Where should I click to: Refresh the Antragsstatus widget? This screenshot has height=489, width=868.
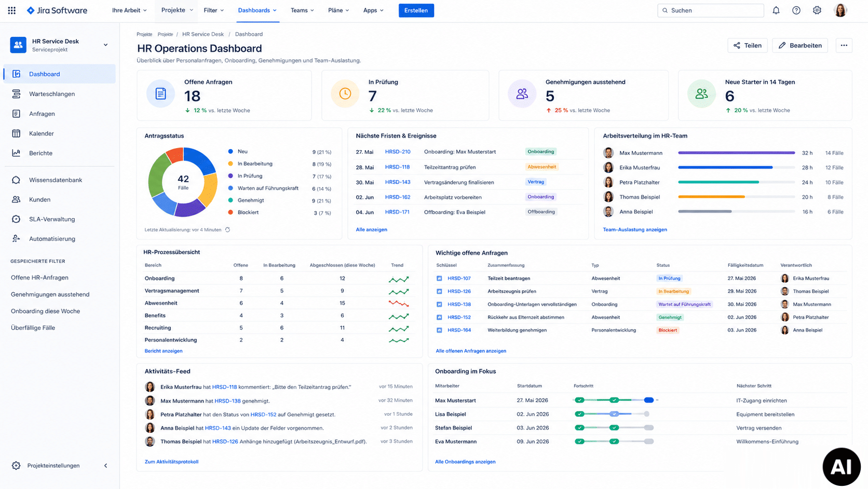coord(227,230)
